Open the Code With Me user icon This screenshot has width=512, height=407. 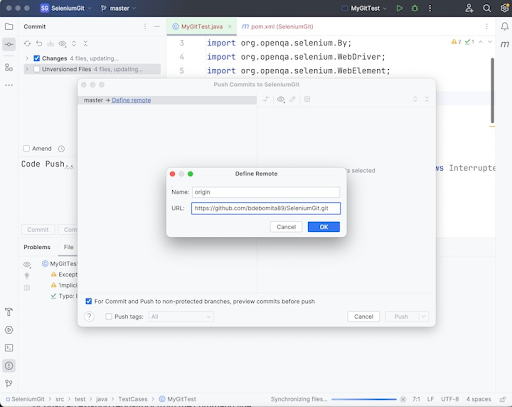(469, 8)
